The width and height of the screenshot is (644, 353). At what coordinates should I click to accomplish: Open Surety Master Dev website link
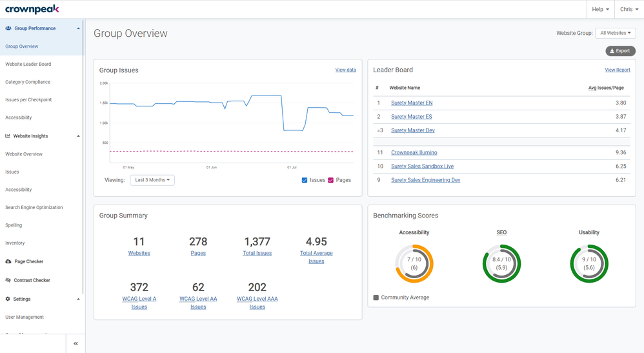[413, 130]
